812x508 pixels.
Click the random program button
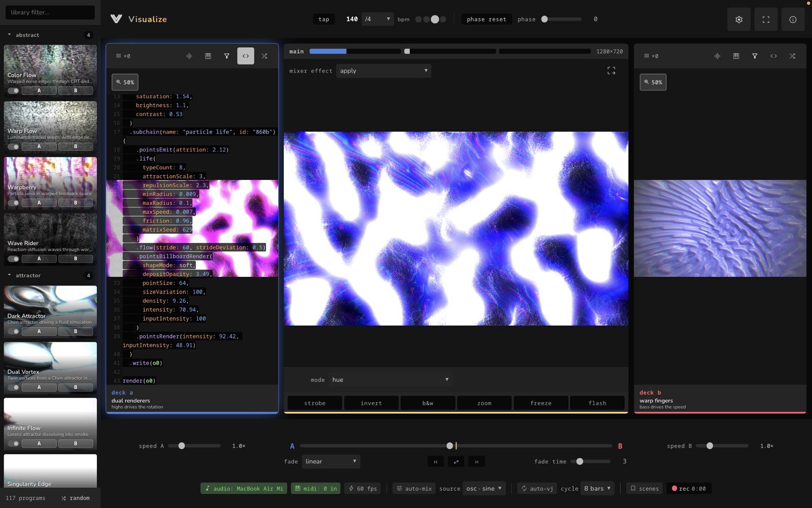(x=76, y=498)
